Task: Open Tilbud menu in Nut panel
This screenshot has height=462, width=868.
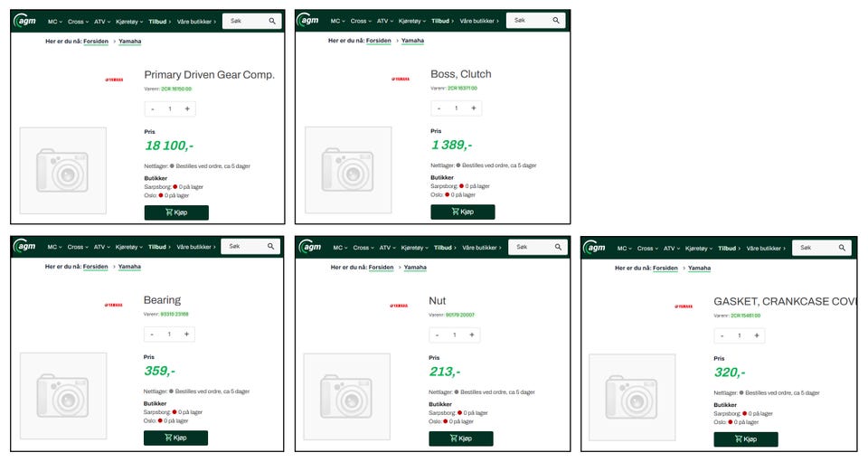Action: tap(445, 248)
